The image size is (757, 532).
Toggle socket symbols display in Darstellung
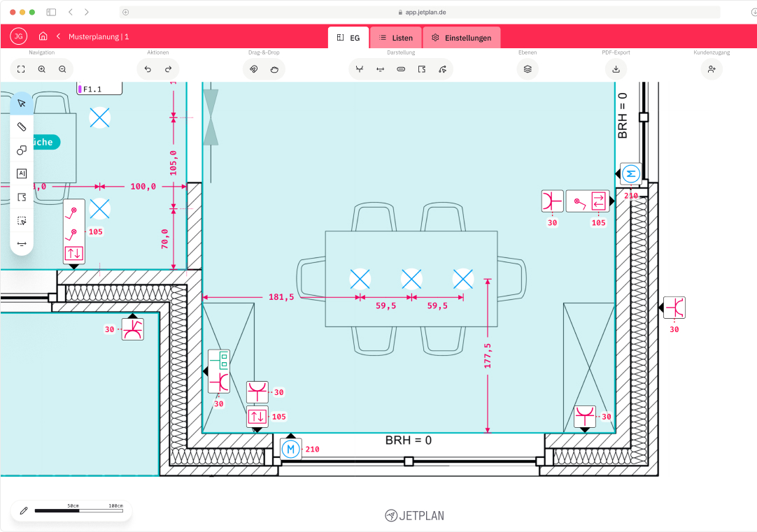(x=359, y=69)
